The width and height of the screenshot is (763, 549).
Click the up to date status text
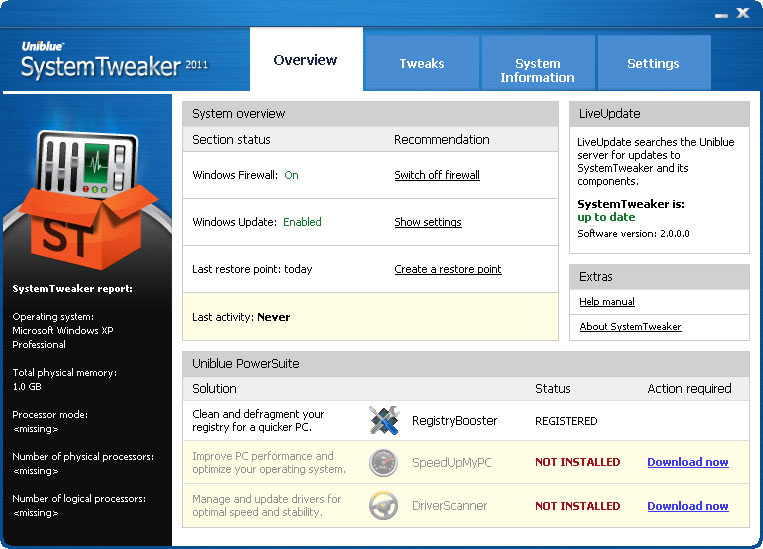pyautogui.click(x=606, y=217)
